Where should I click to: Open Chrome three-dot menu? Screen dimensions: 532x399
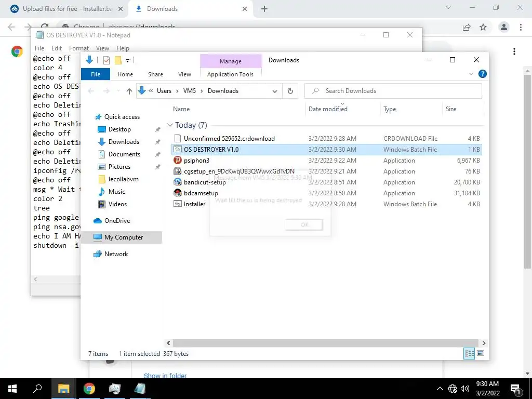coord(521,27)
